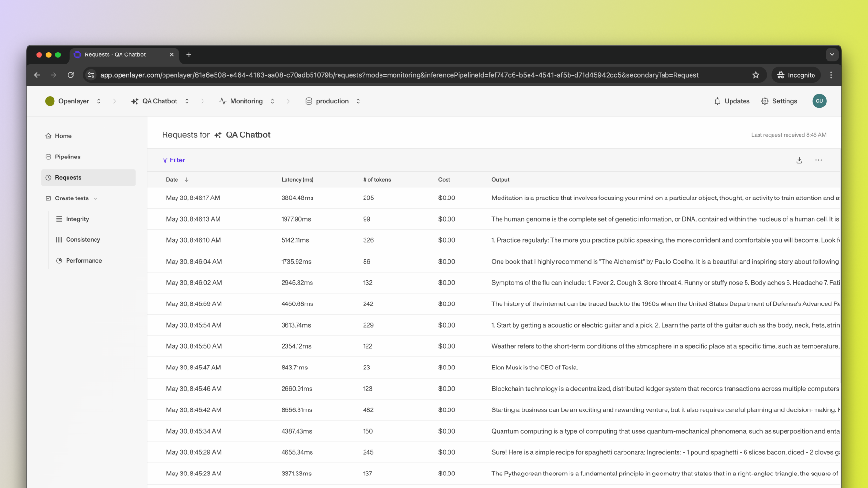Open Updates notifications

tap(732, 101)
